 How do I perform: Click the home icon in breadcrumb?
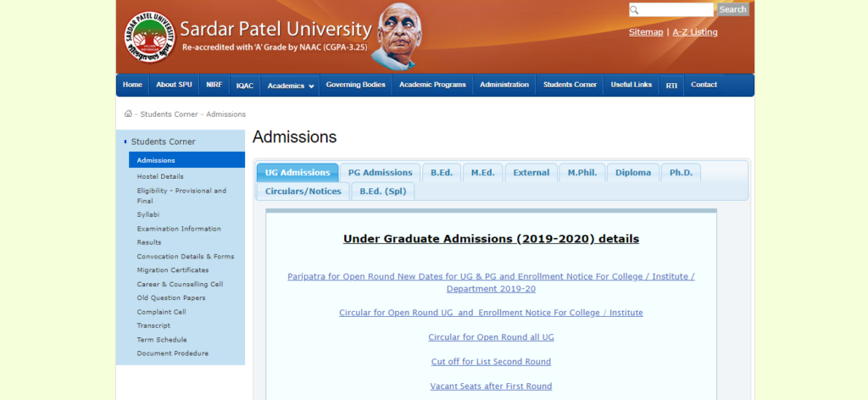pos(128,114)
